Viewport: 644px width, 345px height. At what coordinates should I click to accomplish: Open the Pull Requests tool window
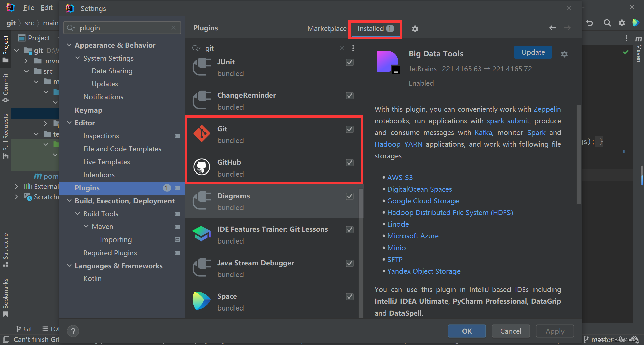pyautogui.click(x=6, y=136)
